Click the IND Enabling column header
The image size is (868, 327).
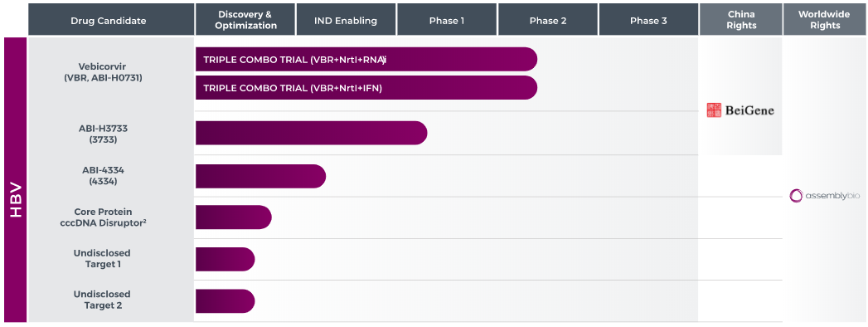346,21
